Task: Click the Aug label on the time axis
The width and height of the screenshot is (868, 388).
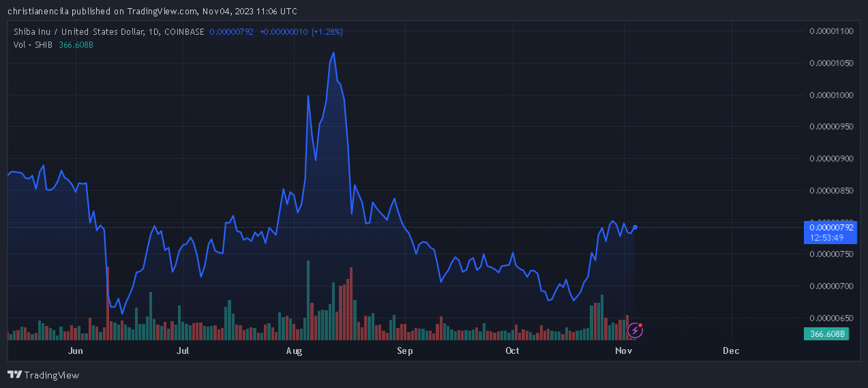Action: click(294, 351)
